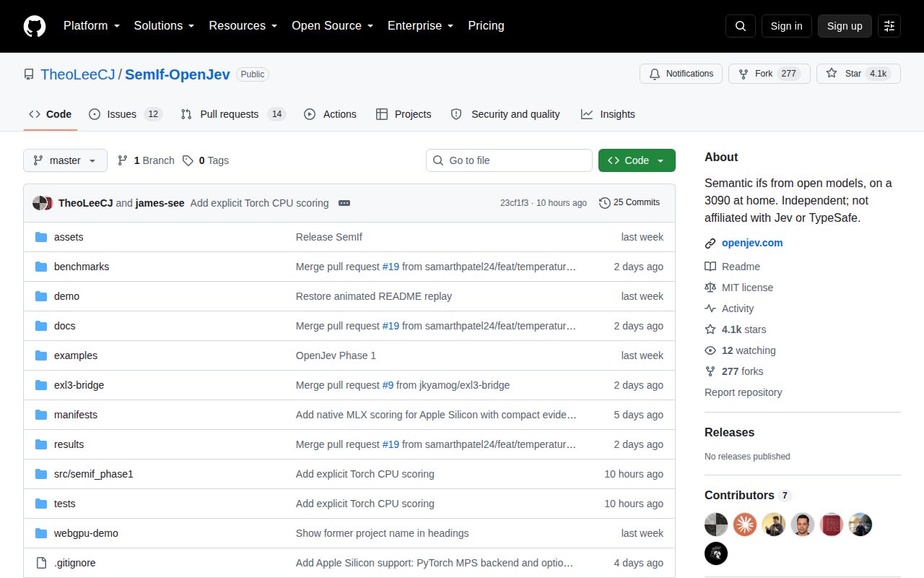Open the master branch selector dropdown

(x=65, y=160)
